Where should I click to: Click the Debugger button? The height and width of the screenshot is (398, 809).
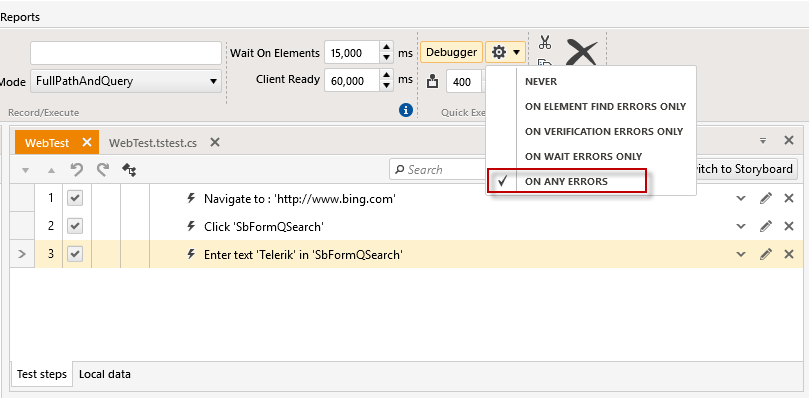(451, 52)
